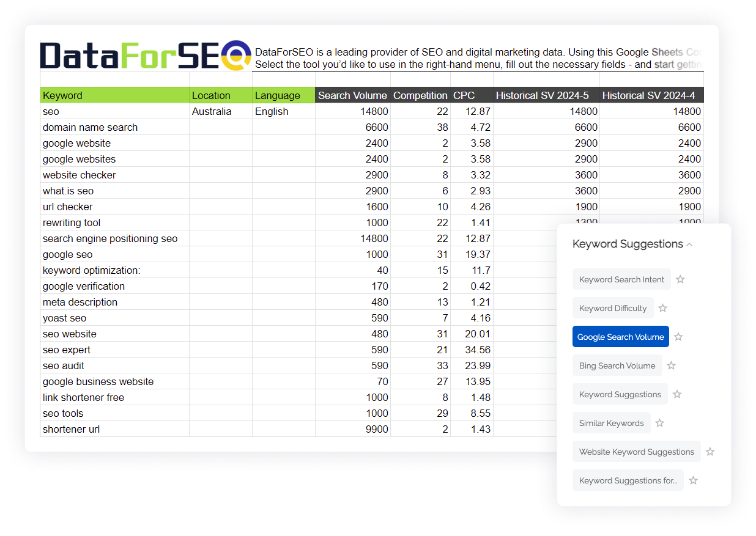Click the 'seo expert' keyword cell
The height and width of the screenshot is (536, 756).
click(114, 350)
